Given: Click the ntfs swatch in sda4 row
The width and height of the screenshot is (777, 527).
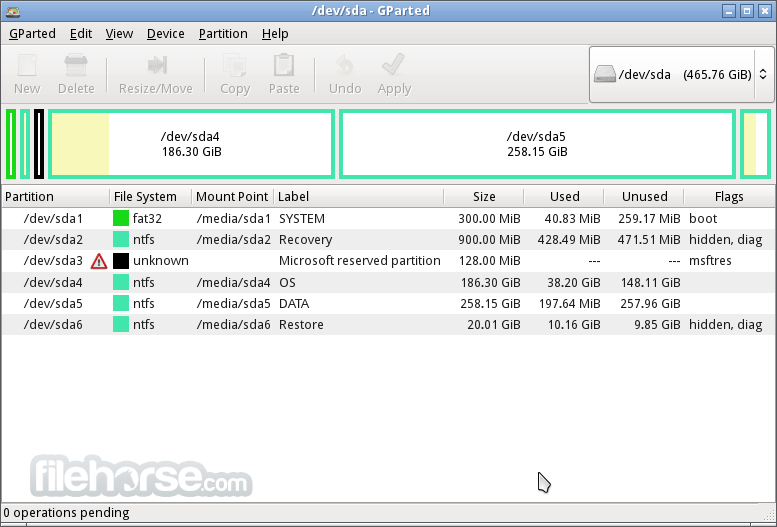Looking at the screenshot, I should (x=121, y=282).
